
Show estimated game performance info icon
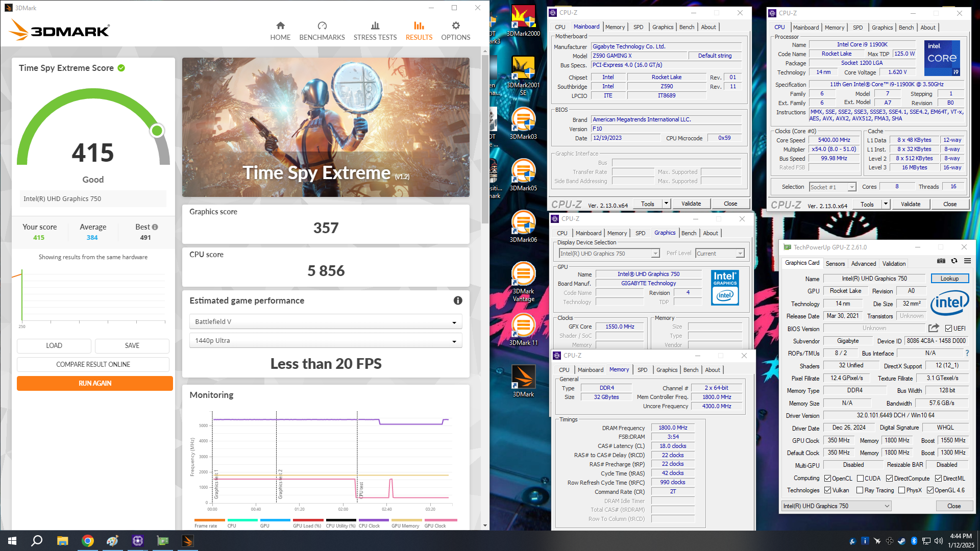[458, 300]
